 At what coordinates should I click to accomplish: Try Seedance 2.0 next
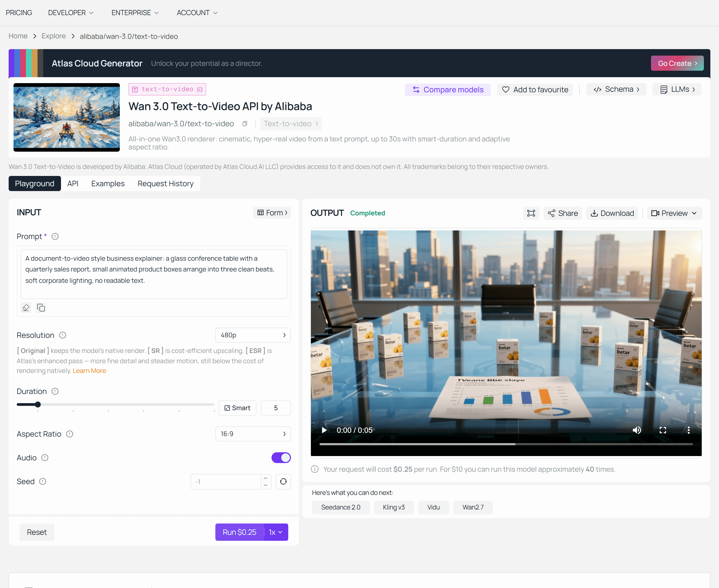coord(340,507)
